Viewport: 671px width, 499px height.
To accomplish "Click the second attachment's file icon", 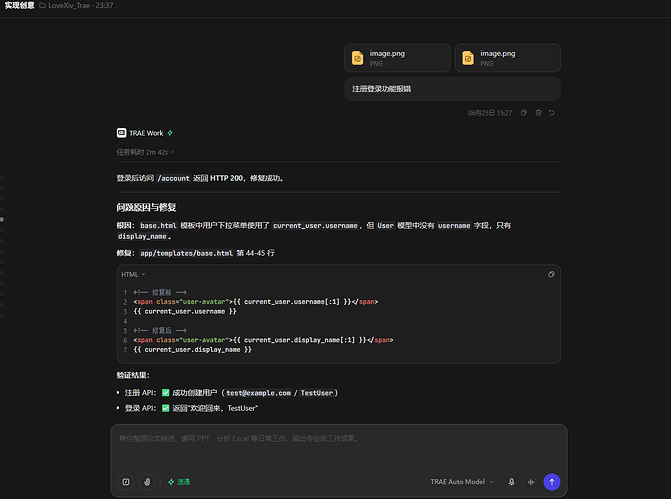I will point(468,58).
